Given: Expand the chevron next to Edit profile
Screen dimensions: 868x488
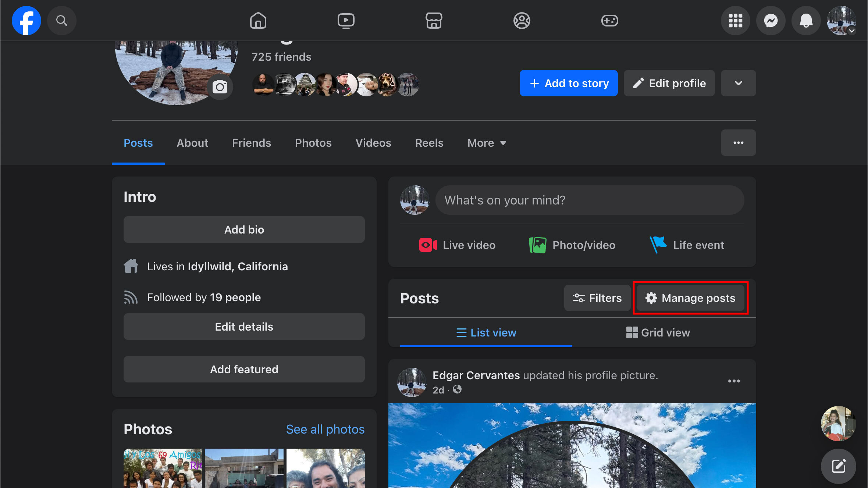Looking at the screenshot, I should 738,83.
